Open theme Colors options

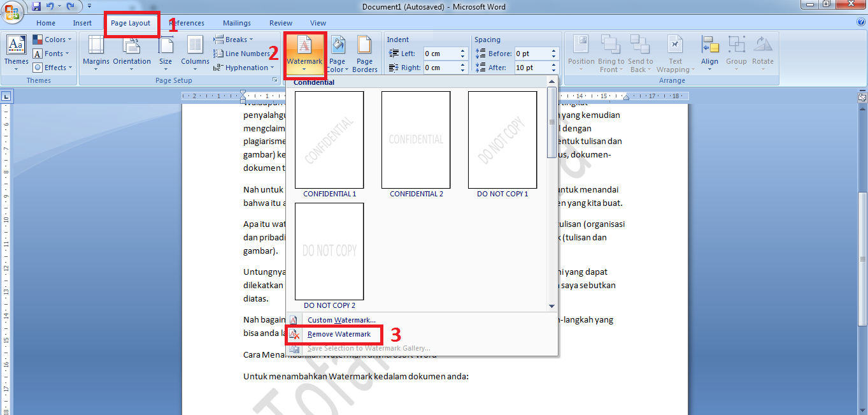pos(52,40)
